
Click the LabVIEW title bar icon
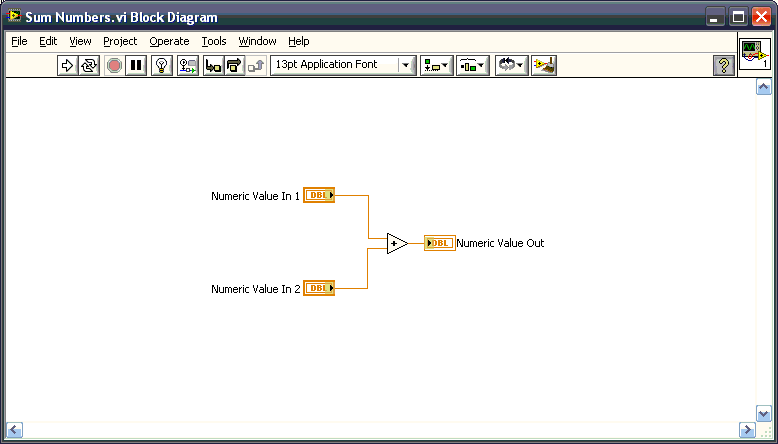[14, 16]
